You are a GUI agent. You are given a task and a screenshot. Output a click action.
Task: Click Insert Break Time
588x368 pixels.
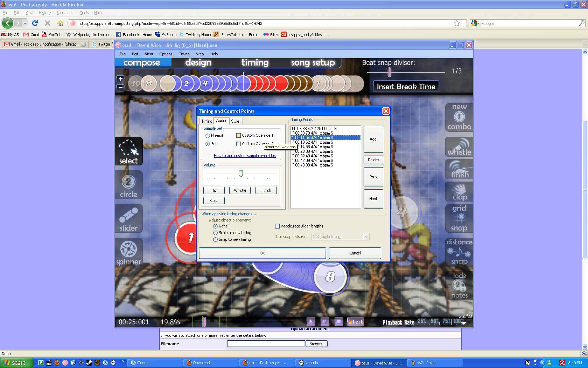tap(406, 87)
